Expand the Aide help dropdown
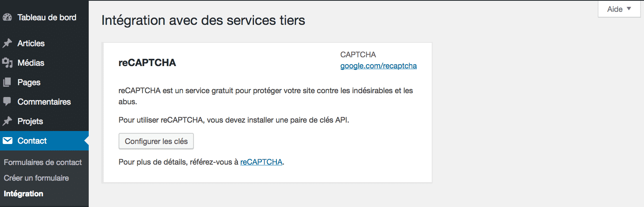Viewport: 644px width, 207px height. tap(619, 9)
